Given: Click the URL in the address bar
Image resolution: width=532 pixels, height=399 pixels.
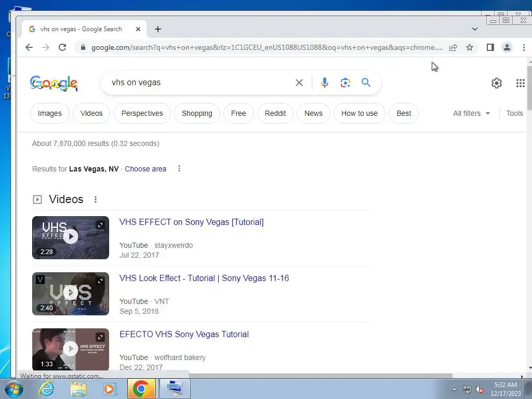Looking at the screenshot, I should pos(267,47).
